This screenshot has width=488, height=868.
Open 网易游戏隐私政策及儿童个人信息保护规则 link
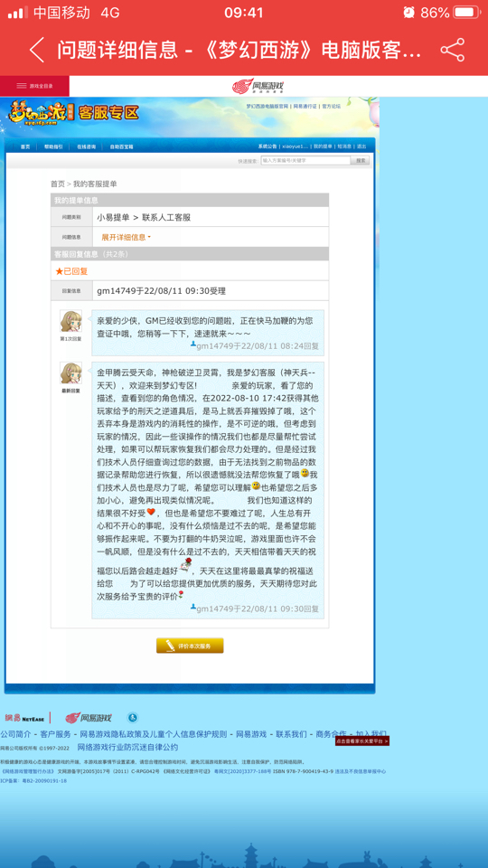tap(154, 734)
